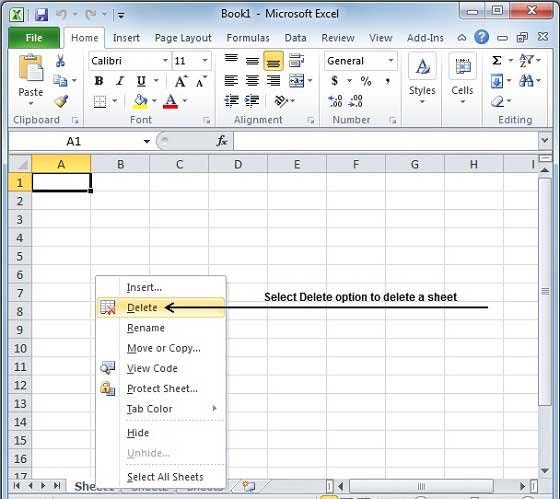Image resolution: width=560 pixels, height=499 pixels.
Task: Toggle Wrap Text
Action: tap(296, 61)
